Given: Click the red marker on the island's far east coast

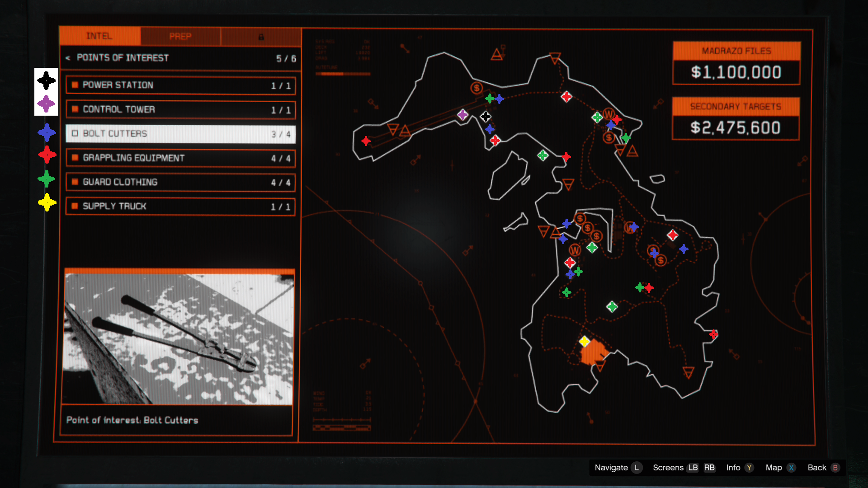Looking at the screenshot, I should [713, 335].
